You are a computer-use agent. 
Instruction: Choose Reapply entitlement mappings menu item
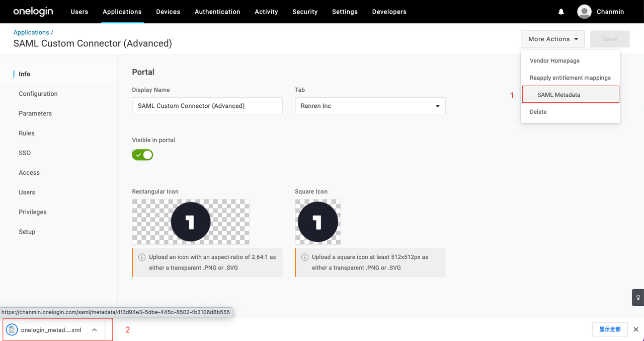tap(570, 78)
